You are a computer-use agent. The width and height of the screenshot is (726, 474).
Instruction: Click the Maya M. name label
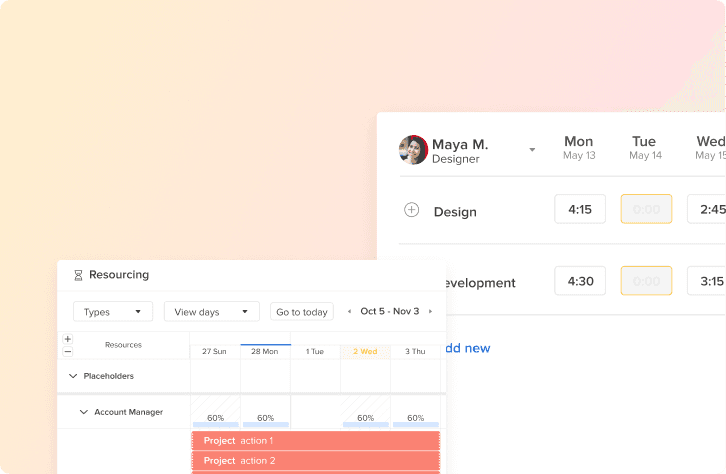pos(460,144)
